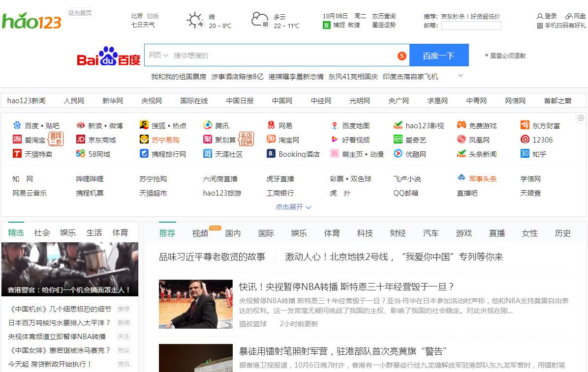Expand the hot search words chevron

pos(460,76)
